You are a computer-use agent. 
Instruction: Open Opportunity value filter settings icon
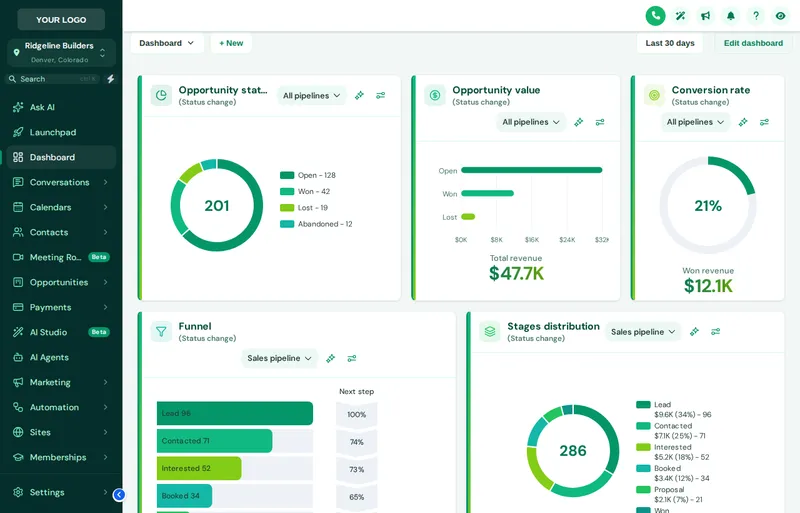coord(600,122)
